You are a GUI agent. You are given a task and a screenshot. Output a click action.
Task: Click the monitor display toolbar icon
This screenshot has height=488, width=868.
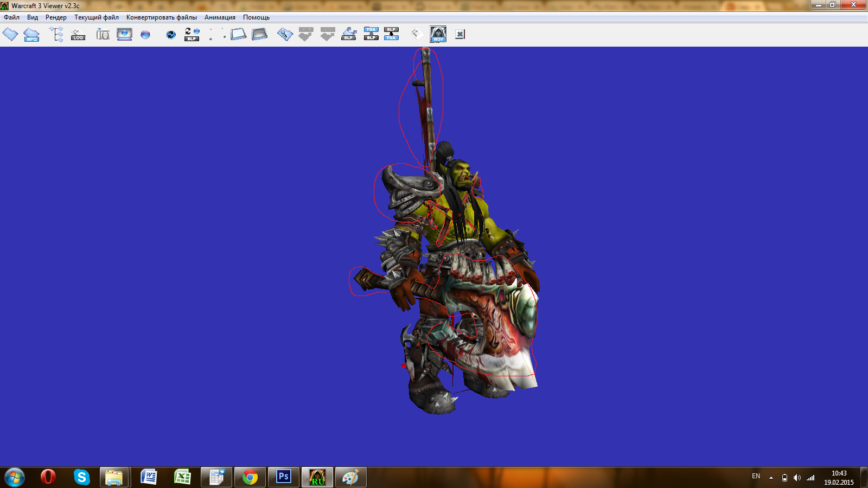pos(124,35)
